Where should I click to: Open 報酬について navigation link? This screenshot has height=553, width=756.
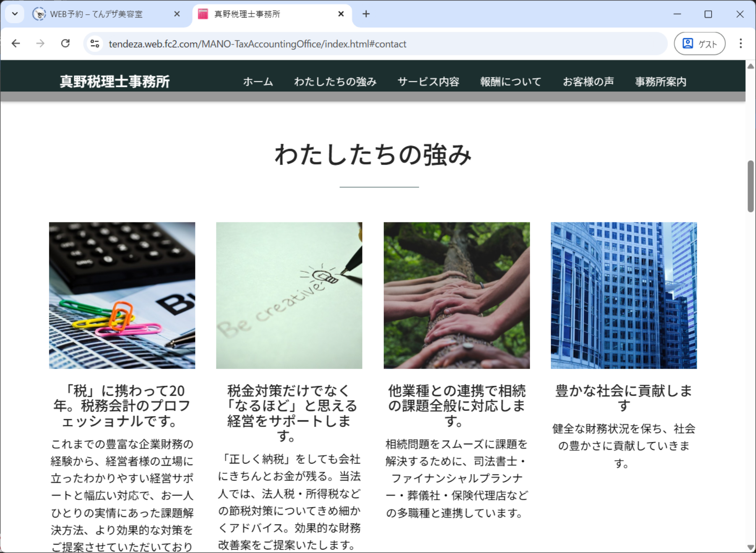coord(511,81)
